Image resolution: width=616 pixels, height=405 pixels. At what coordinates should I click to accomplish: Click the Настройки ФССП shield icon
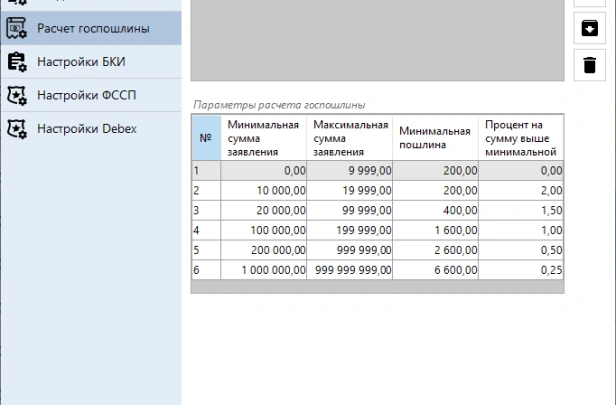17,95
